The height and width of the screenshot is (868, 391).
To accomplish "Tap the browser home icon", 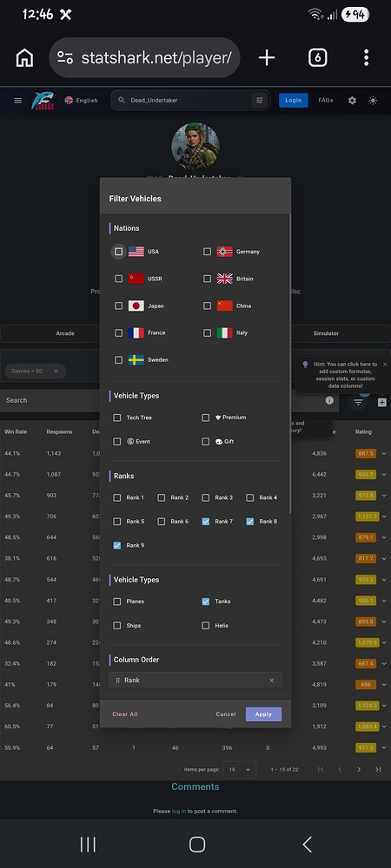I will click(x=24, y=57).
